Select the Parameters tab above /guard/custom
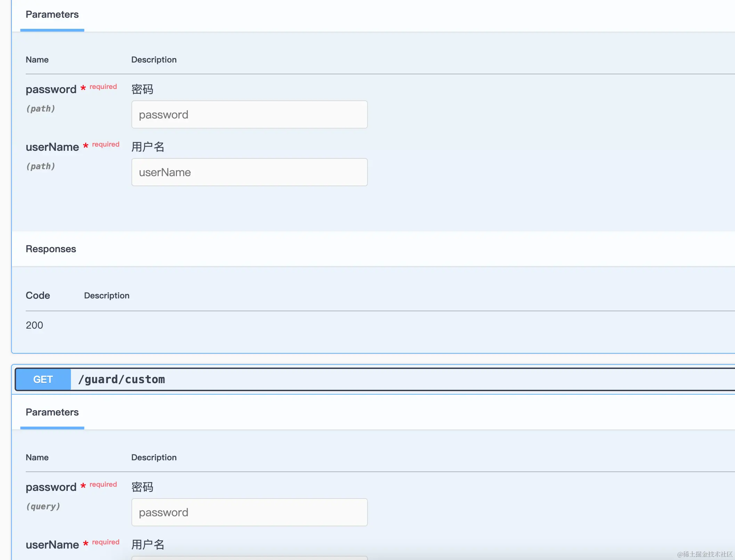Screen dimensions: 735x560 tap(52, 15)
